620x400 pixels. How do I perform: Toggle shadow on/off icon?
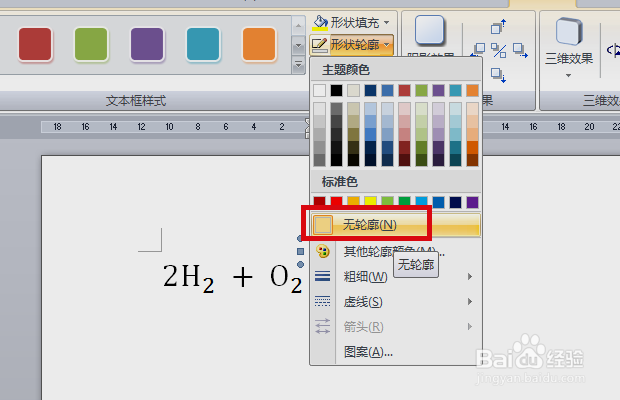(499, 50)
